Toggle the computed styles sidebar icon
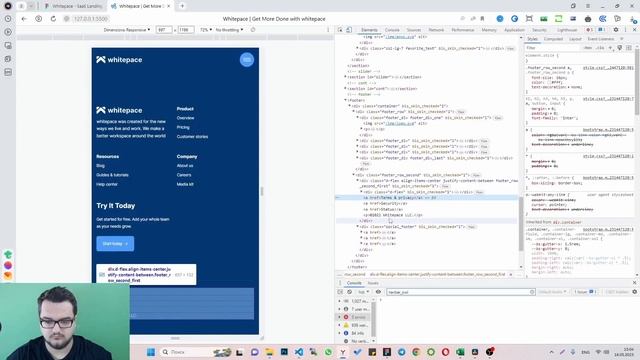 [629, 48]
